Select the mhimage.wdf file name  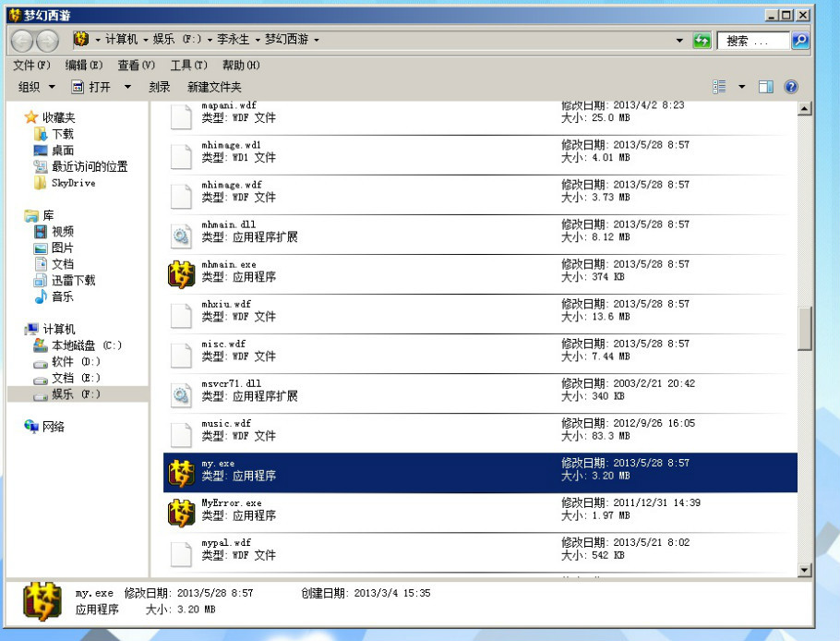pyautogui.click(x=232, y=185)
